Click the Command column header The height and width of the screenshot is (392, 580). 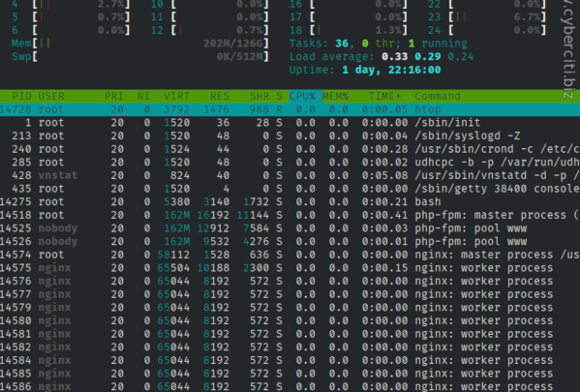click(438, 96)
